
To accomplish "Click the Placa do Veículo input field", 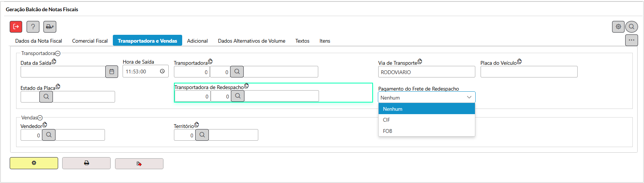I will tap(529, 72).
